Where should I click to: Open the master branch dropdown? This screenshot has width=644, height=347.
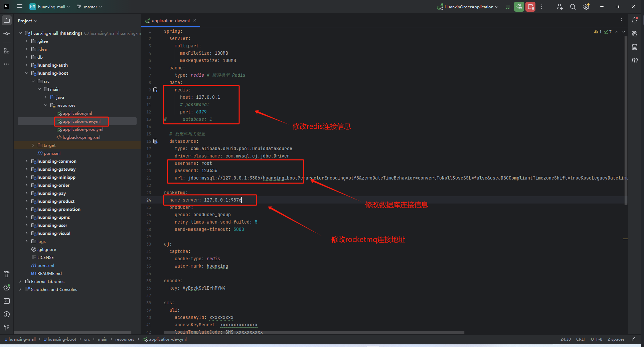coord(90,7)
